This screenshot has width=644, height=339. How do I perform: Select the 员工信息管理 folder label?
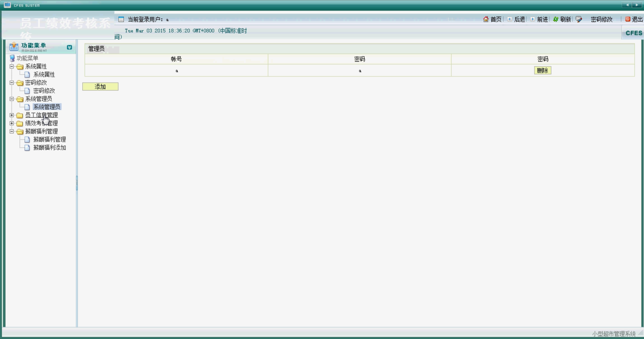coord(42,115)
